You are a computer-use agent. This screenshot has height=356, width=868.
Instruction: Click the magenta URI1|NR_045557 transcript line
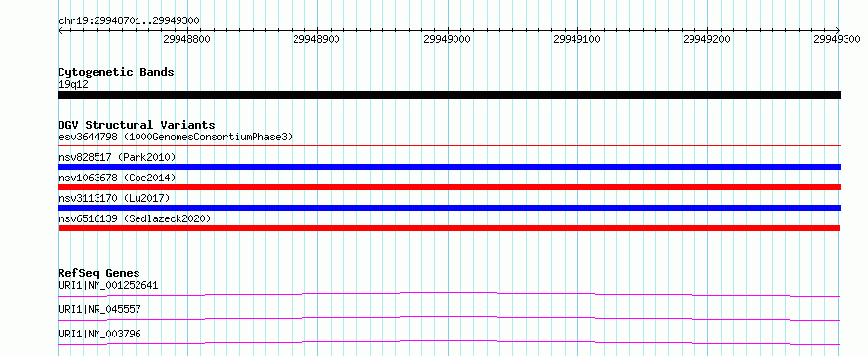click(449, 318)
